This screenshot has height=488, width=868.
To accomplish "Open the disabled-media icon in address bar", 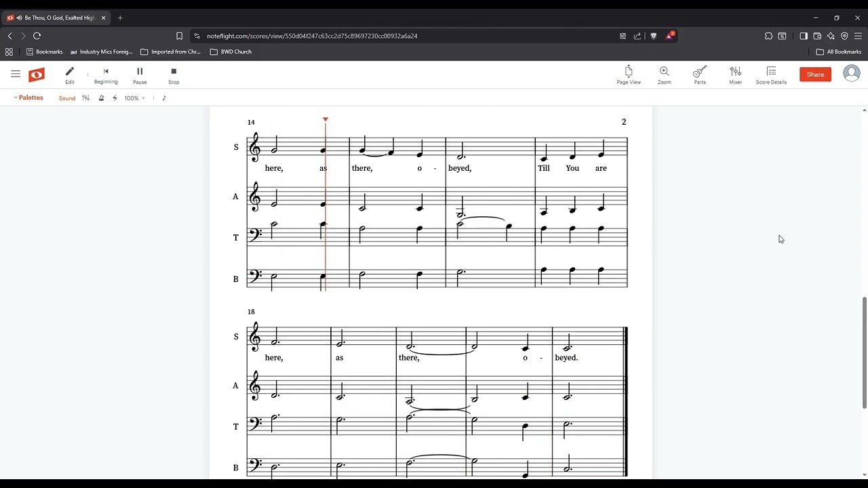I will (623, 36).
